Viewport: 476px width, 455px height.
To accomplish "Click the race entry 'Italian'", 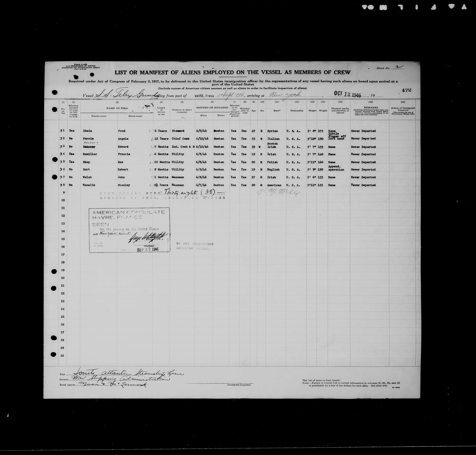I will coord(273,139).
